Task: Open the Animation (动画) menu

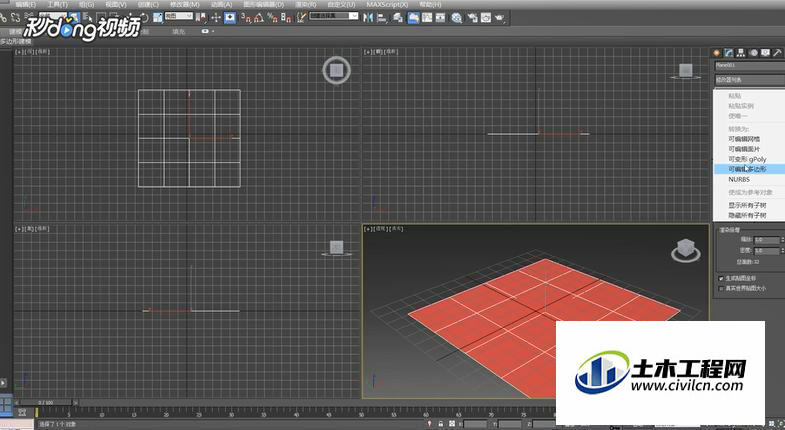Action: tap(221, 5)
